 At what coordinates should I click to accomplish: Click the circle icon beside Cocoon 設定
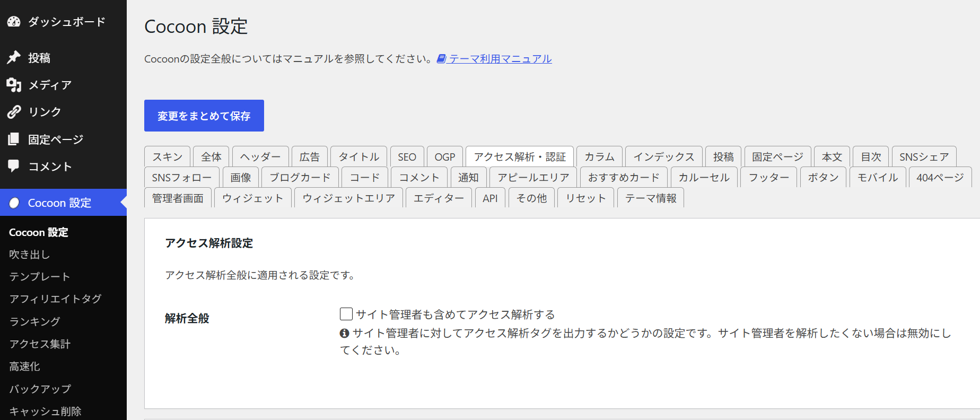[x=14, y=203]
